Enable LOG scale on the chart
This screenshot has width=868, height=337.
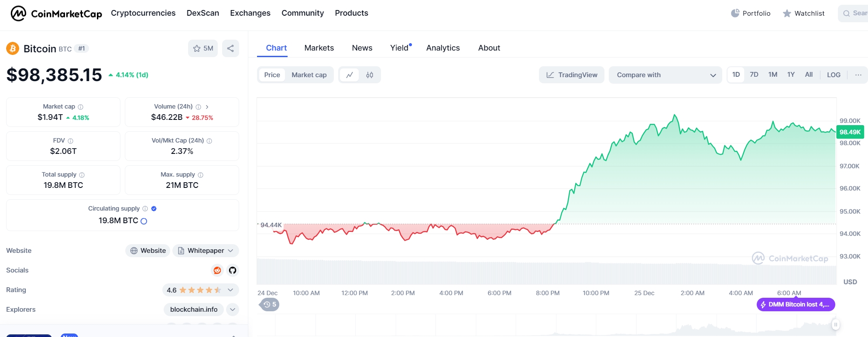click(x=834, y=75)
